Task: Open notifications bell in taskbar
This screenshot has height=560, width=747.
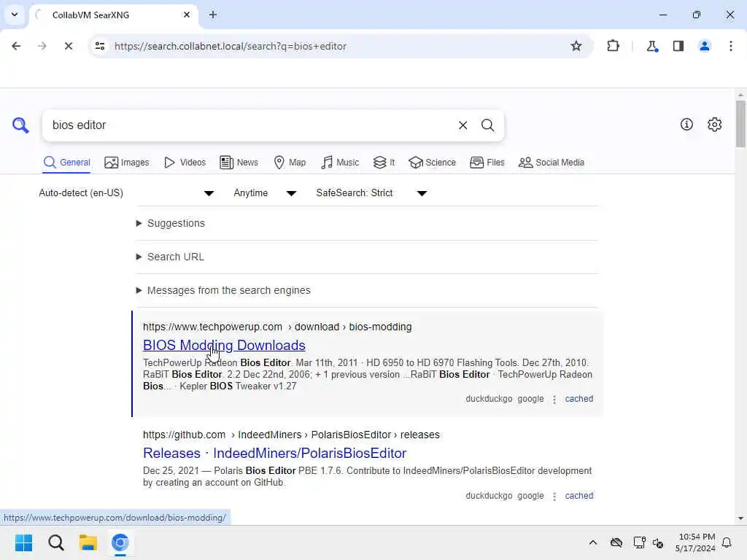Action: [x=727, y=542]
